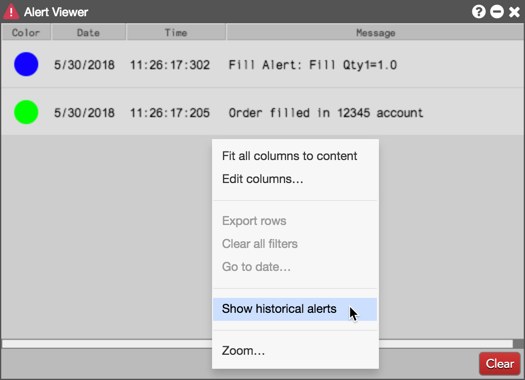Choose Export rows menu entry
525x380 pixels.
tap(295, 221)
